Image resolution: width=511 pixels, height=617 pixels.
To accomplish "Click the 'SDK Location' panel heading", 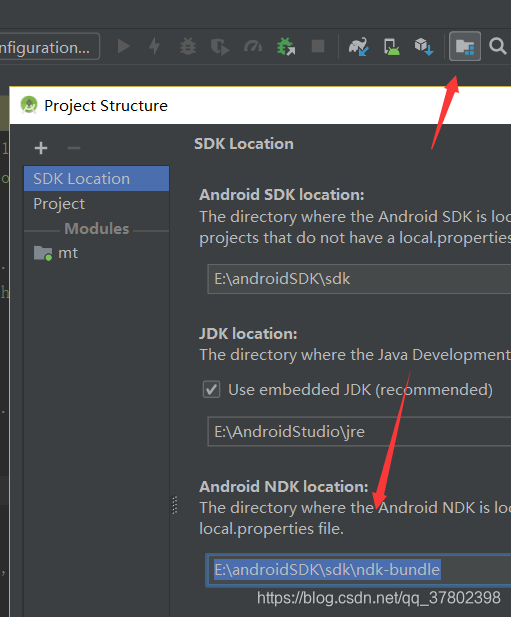I will tap(244, 144).
